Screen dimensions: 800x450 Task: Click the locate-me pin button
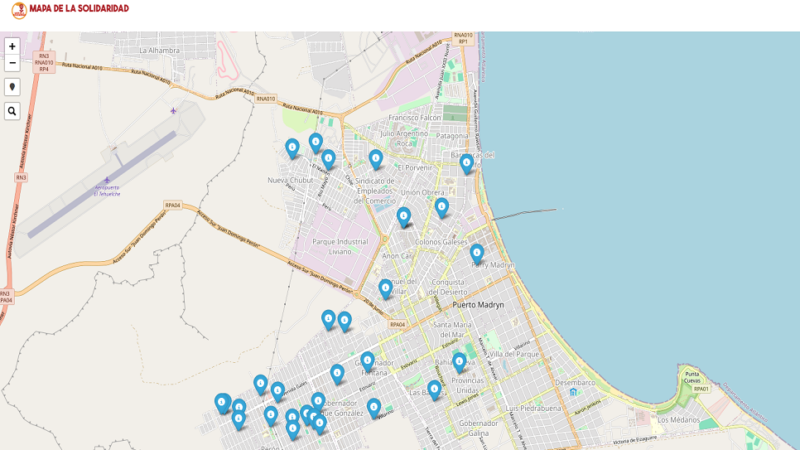tap(12, 87)
